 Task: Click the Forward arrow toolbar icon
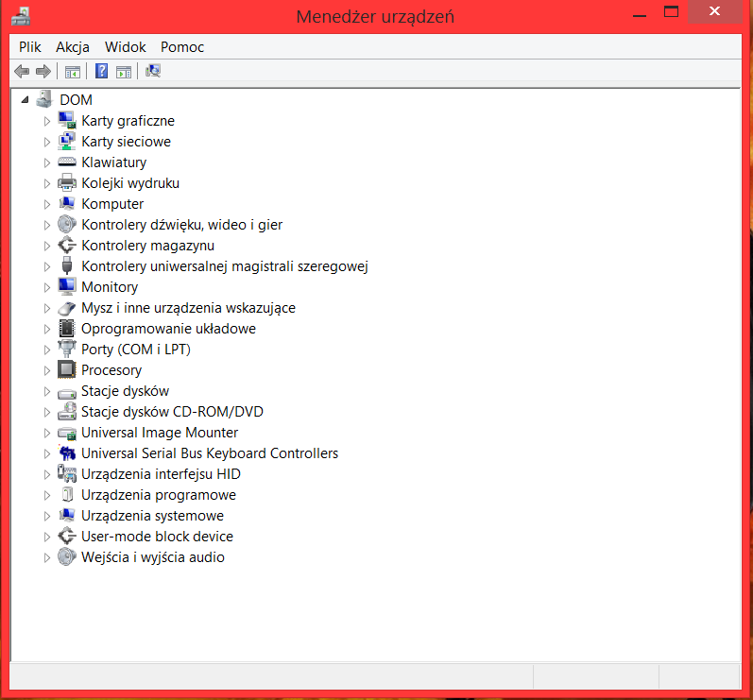[x=43, y=72]
